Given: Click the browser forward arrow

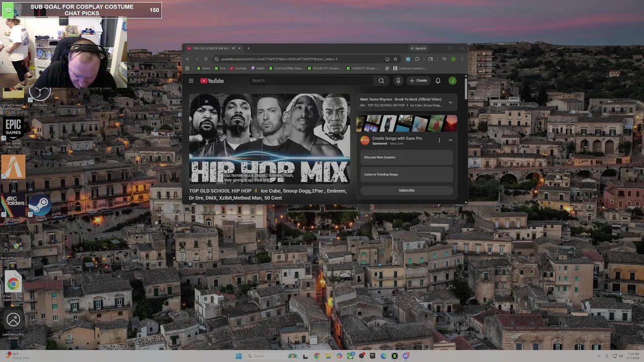Looking at the screenshot, I should coord(197,59).
